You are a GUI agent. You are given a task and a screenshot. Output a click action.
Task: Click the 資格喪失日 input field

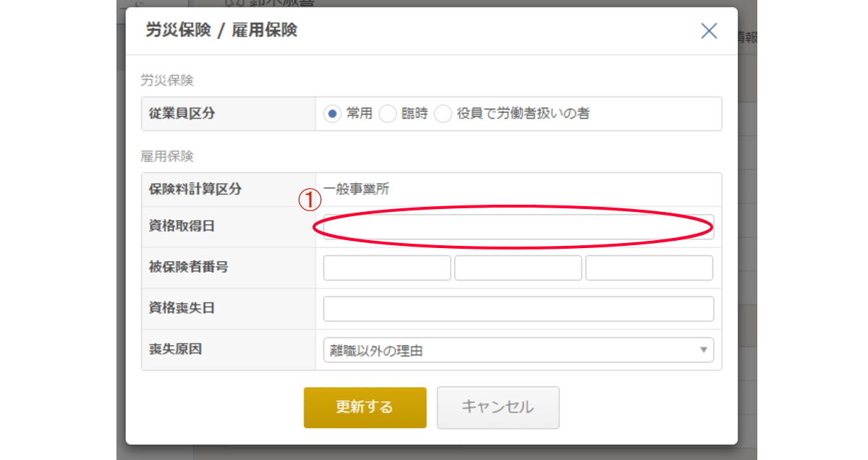[x=519, y=309]
